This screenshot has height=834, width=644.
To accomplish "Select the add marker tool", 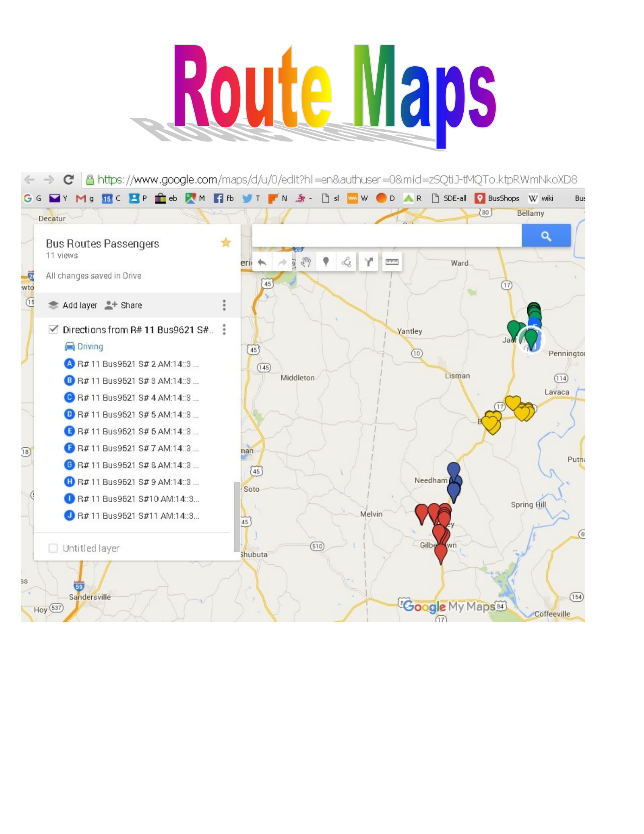I will [326, 262].
